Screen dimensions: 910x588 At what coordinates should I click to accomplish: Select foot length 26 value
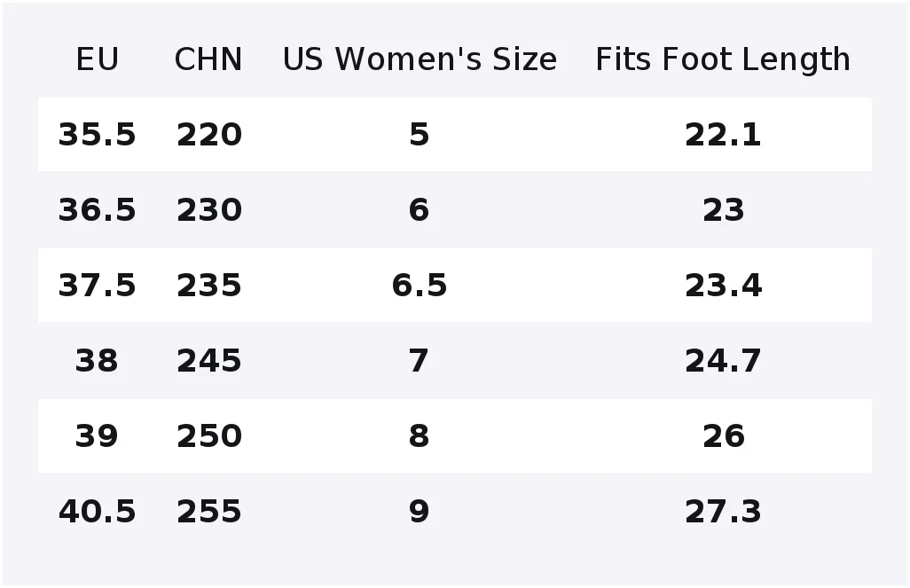(x=723, y=436)
